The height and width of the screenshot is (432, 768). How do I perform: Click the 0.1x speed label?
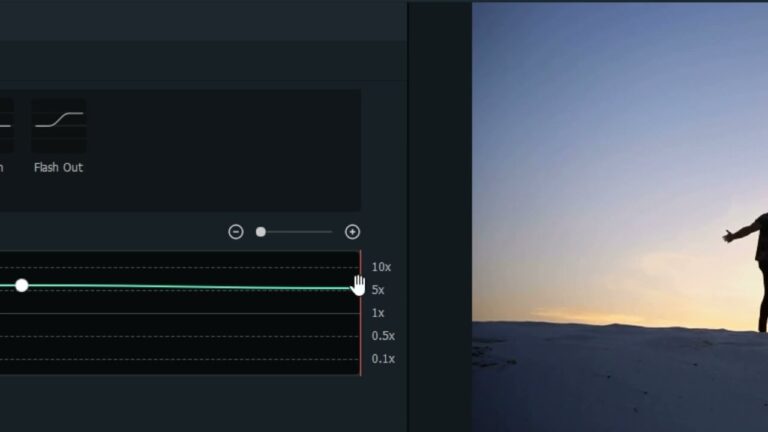click(x=383, y=359)
